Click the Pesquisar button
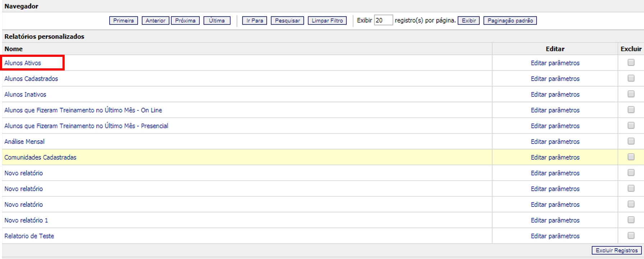This screenshot has width=644, height=259. (287, 21)
